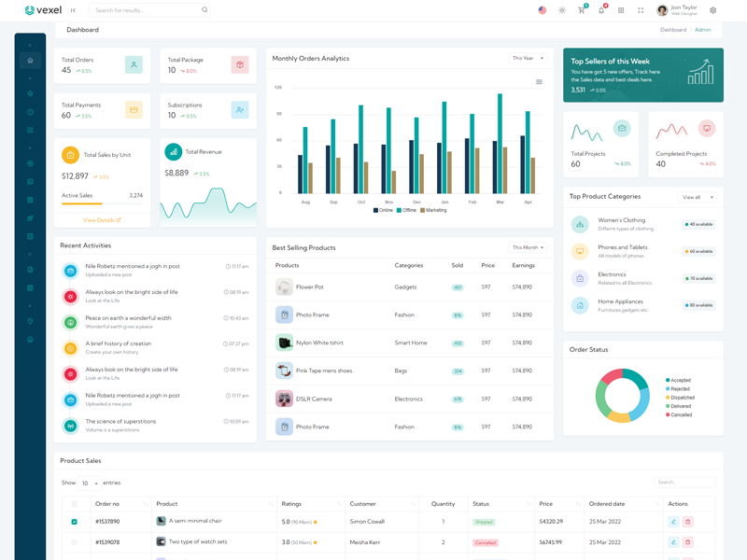Click the Home icon in sidebar
This screenshot has width=747, height=560.
point(30,61)
